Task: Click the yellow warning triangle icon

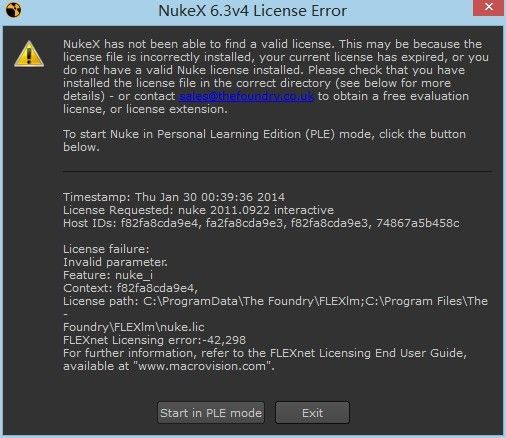Action: [x=29, y=54]
